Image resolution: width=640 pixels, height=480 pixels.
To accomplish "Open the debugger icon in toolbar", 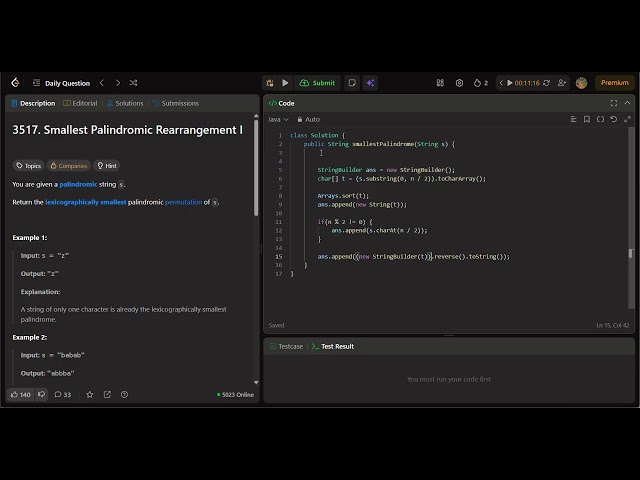I will [x=269, y=83].
